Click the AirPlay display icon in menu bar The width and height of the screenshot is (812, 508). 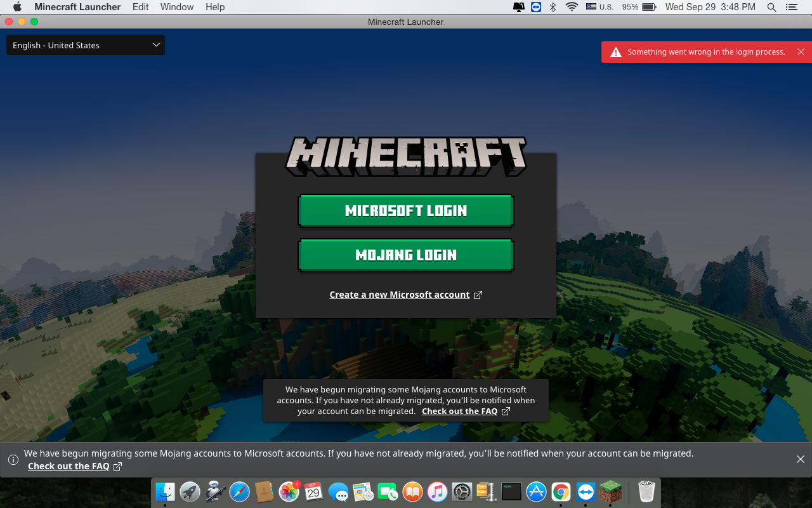(x=519, y=7)
